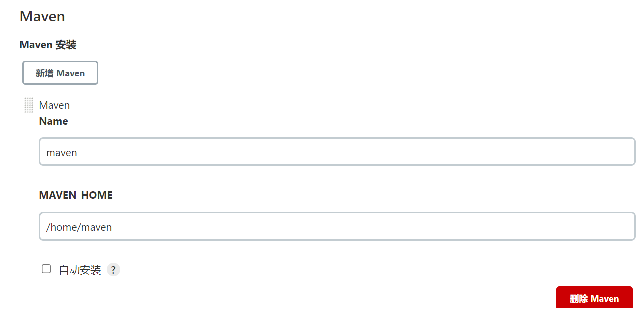Delete this installation with 删除 Maven
644x319 pixels.
pos(594,298)
